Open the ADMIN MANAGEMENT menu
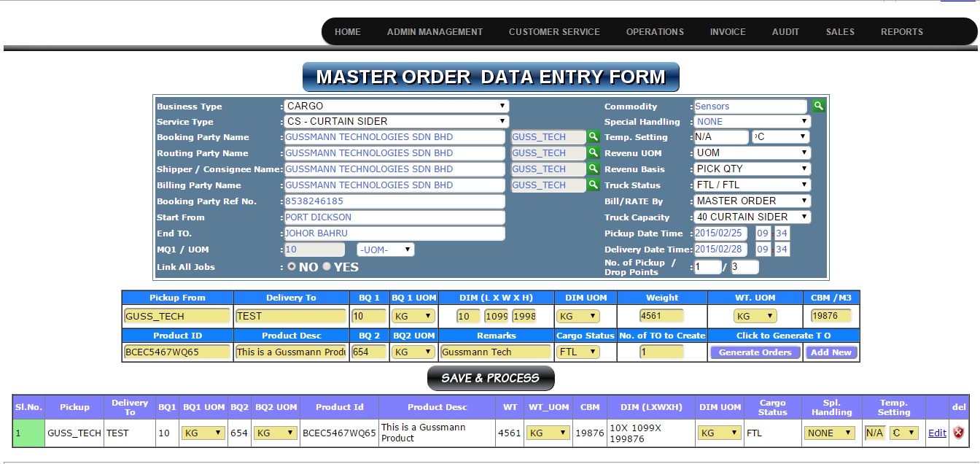The height and width of the screenshot is (464, 980). point(435,32)
